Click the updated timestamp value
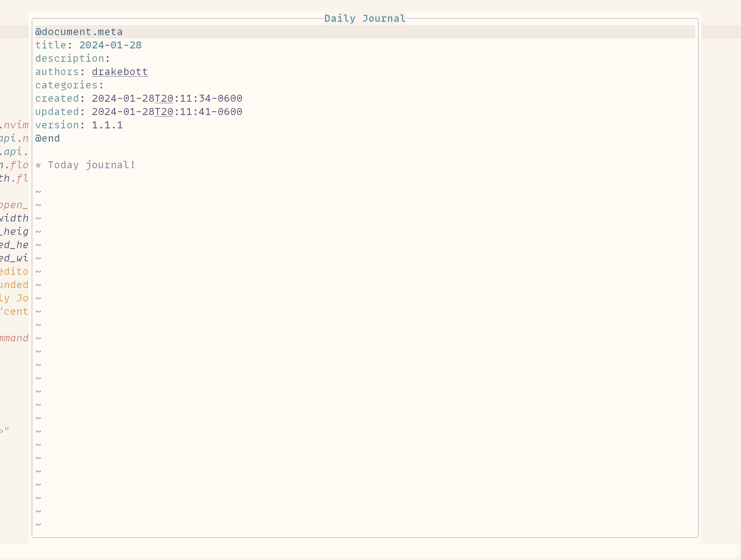The image size is (741, 560). point(166,111)
